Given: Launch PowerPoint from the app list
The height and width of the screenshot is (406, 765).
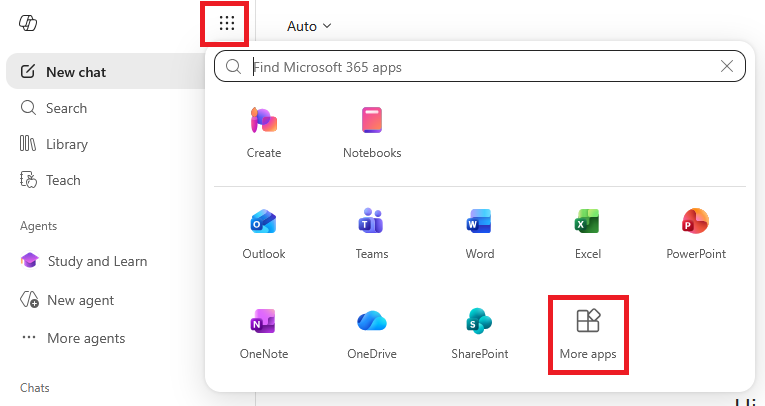Looking at the screenshot, I should (x=696, y=233).
